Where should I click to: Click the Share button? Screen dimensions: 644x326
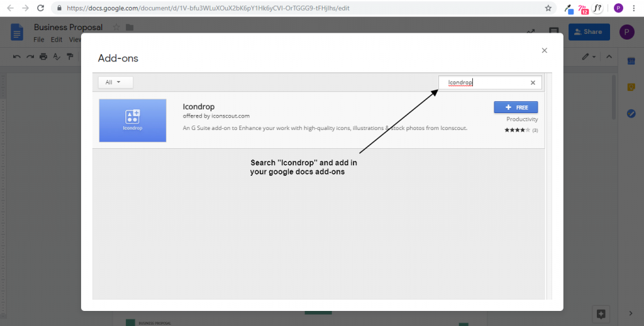pos(589,31)
